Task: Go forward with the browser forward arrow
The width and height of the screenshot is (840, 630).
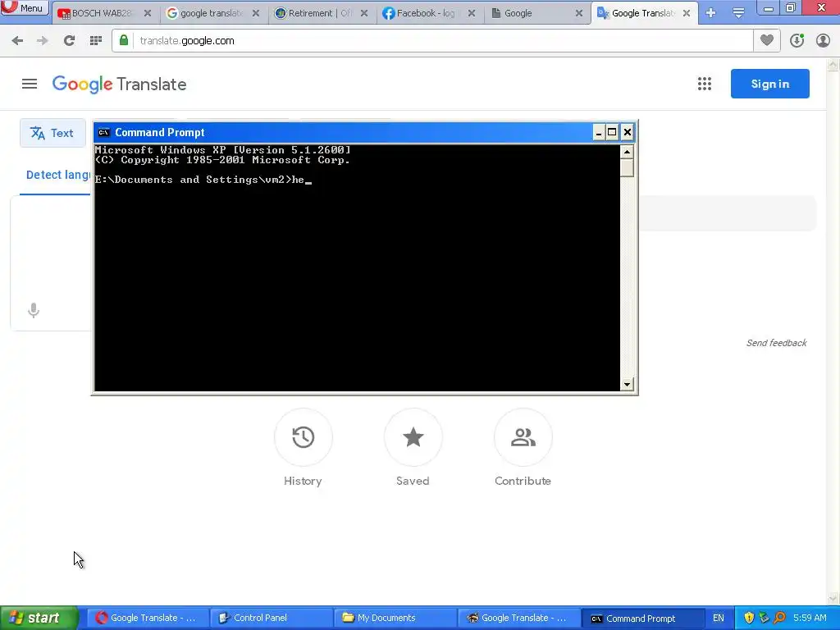Action: [x=43, y=41]
